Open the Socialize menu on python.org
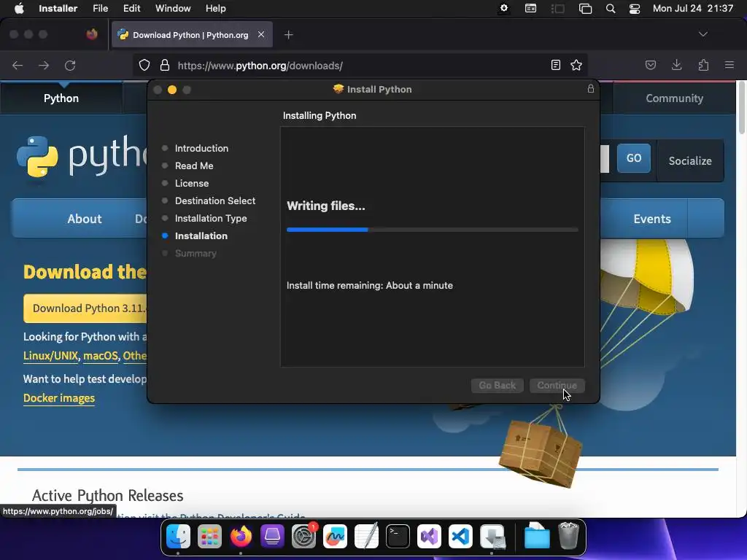747x560 pixels. pyautogui.click(x=690, y=161)
